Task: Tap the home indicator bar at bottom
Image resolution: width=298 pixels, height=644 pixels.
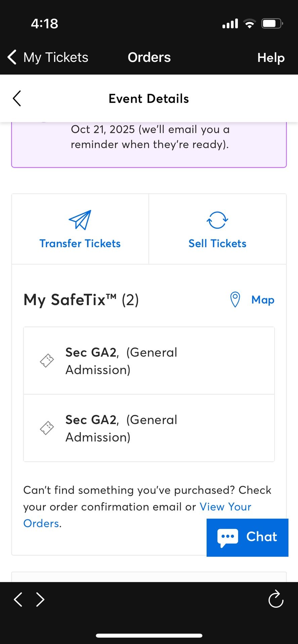Action: (149, 635)
